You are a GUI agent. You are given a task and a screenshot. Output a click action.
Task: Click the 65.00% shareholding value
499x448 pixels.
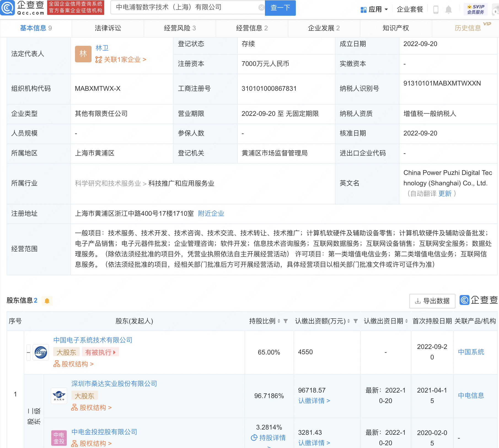click(269, 352)
